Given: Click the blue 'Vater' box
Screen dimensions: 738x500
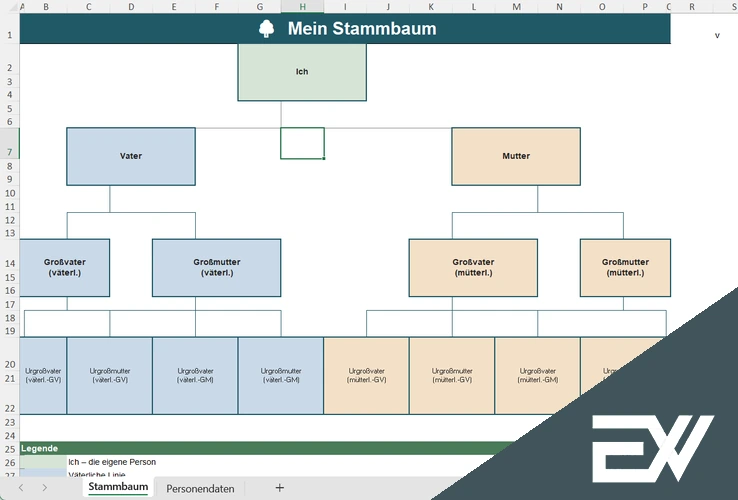Looking at the screenshot, I should (131, 156).
